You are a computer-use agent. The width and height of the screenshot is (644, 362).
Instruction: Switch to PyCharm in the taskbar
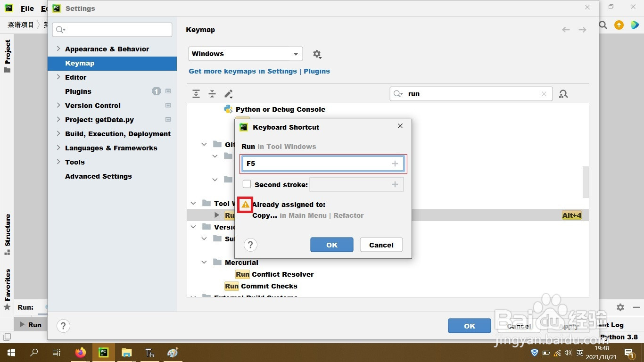tap(103, 352)
